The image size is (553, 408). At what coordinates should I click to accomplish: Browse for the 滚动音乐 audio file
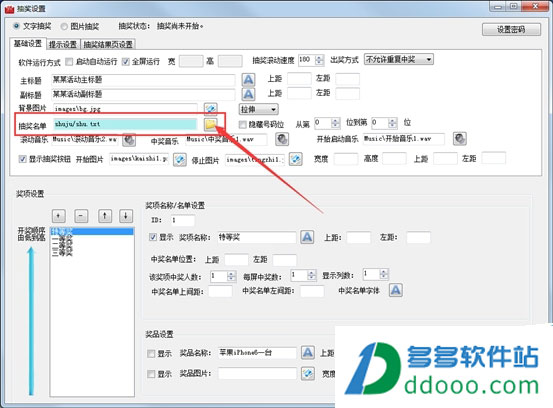[129, 140]
